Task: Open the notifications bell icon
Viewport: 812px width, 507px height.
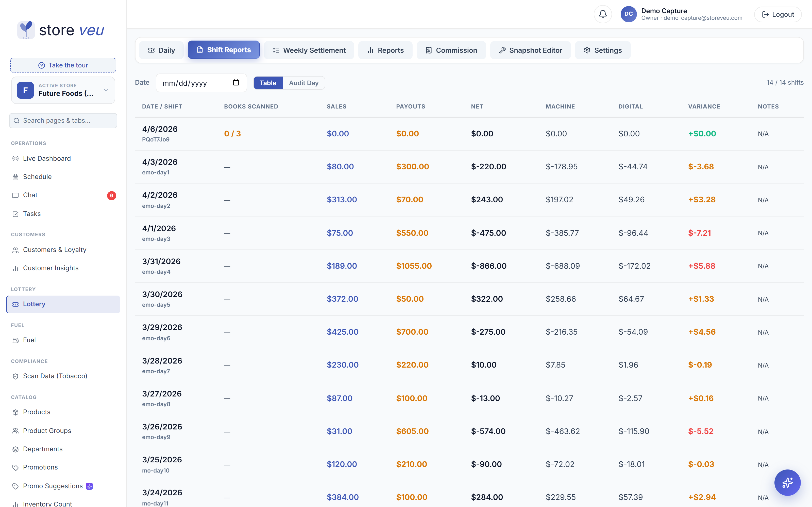Action: (603, 14)
